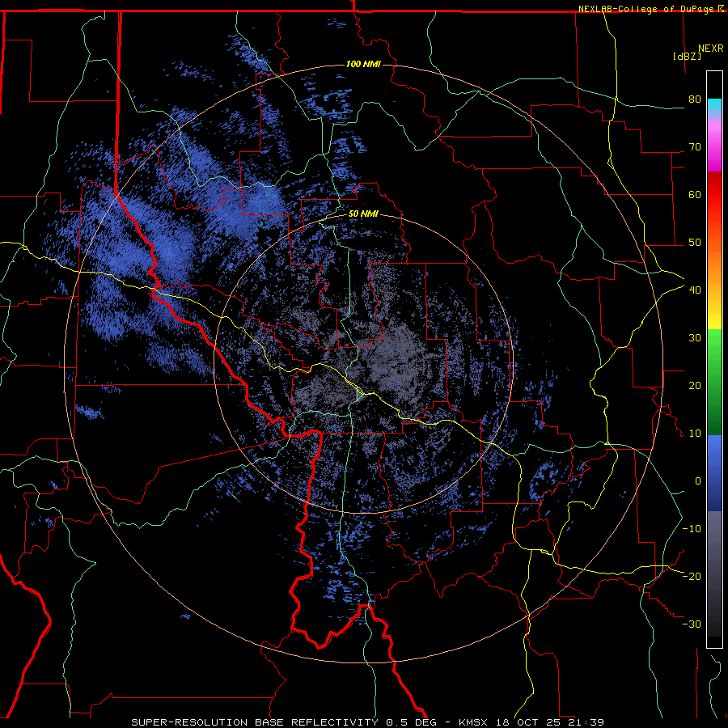Click the dBZ legend unit label
728x728 pixels.
click(687, 56)
